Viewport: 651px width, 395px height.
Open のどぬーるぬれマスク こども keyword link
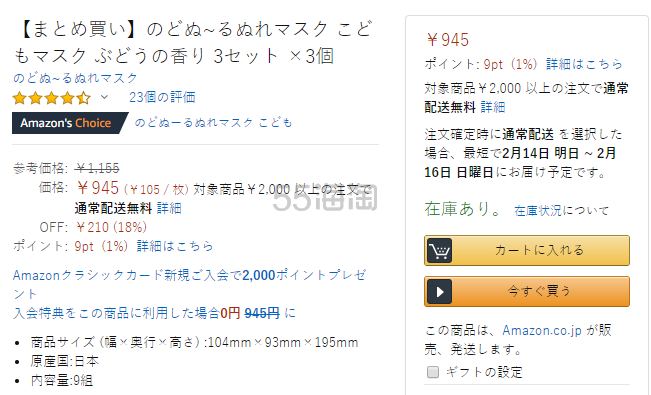213,123
